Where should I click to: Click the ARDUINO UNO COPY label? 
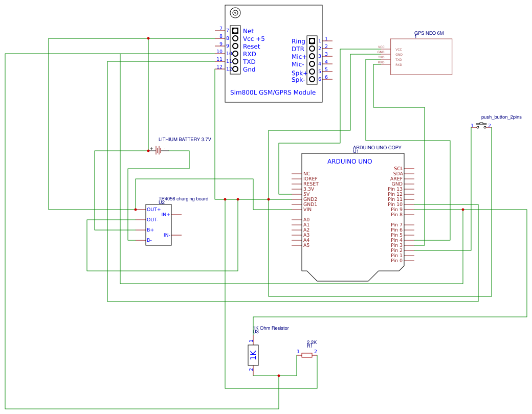(x=377, y=148)
